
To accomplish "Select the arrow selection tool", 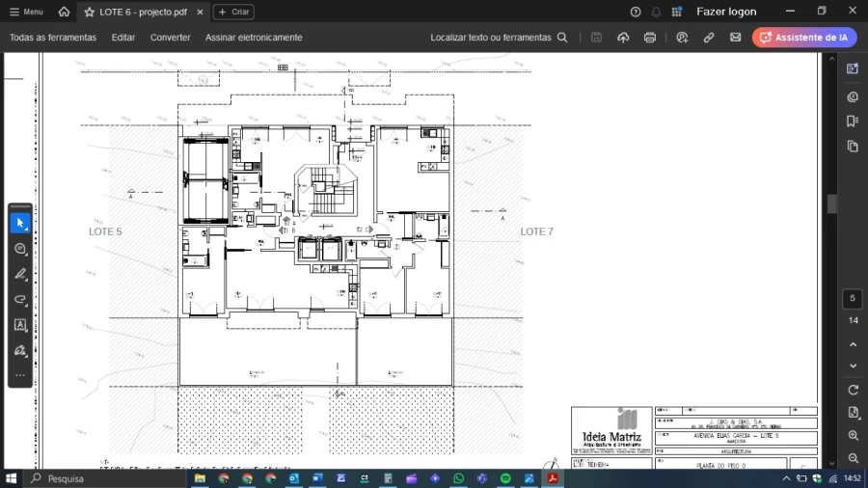I will click(x=20, y=223).
